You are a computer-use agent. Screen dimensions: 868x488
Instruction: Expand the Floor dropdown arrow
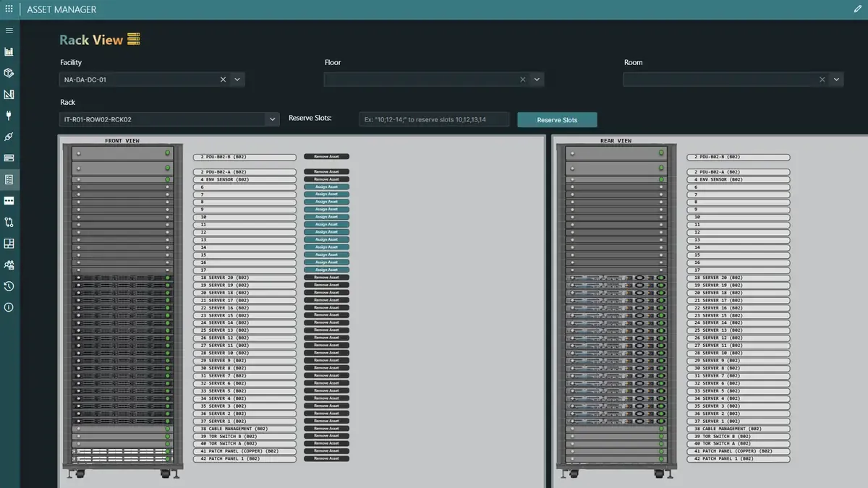click(537, 80)
